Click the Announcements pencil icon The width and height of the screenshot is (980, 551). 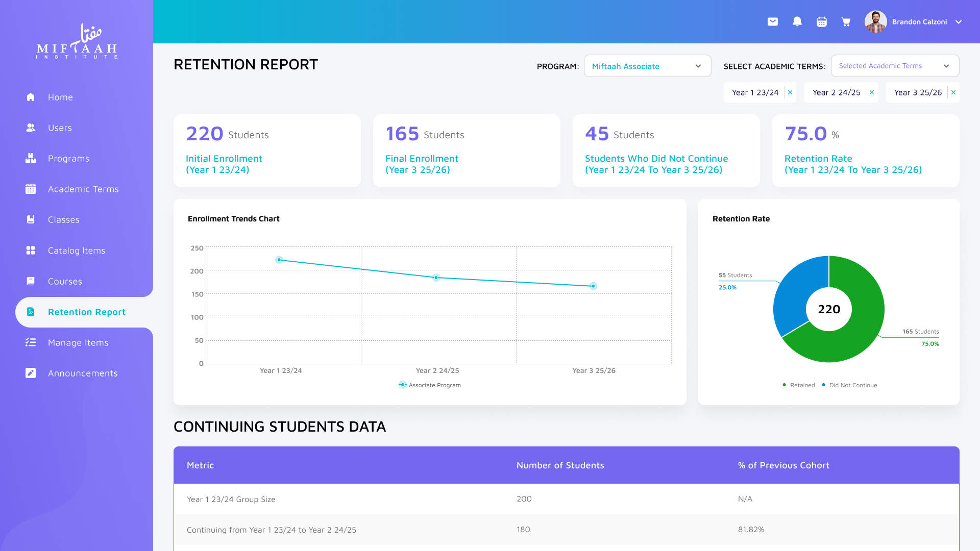[x=31, y=373]
